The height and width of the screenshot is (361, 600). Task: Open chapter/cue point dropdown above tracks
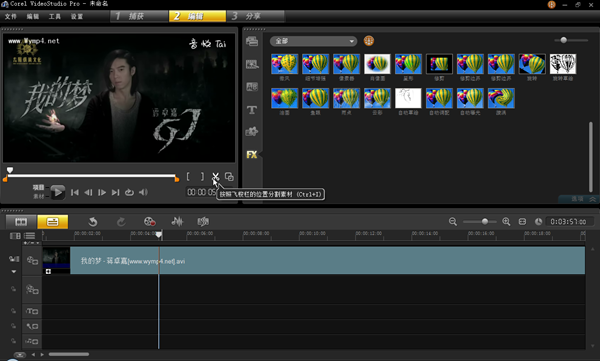pyautogui.click(x=31, y=243)
